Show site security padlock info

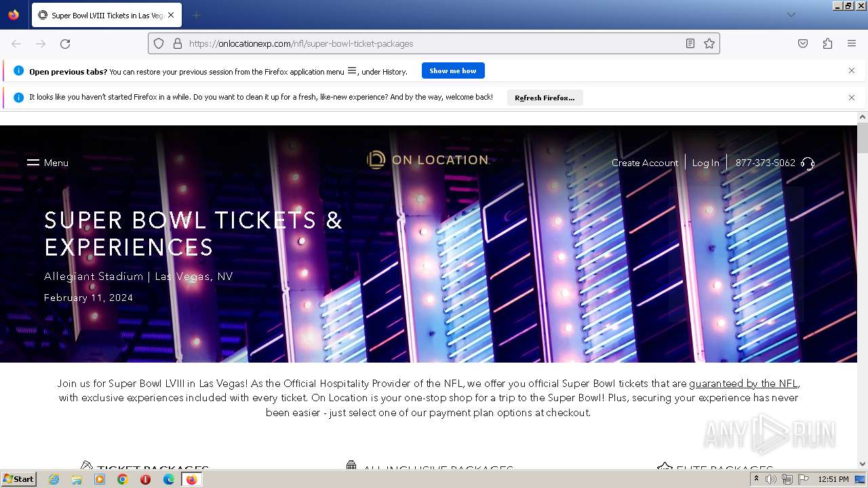click(178, 43)
